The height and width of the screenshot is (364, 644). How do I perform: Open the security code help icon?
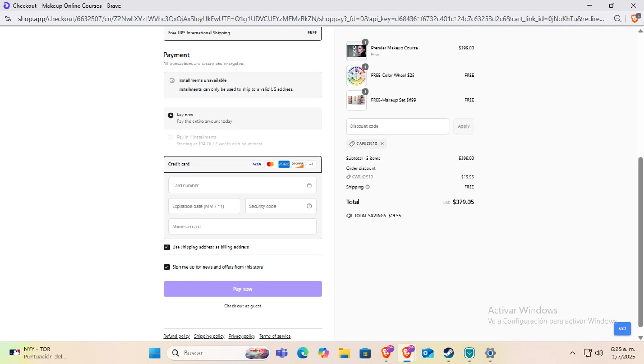pyautogui.click(x=309, y=206)
